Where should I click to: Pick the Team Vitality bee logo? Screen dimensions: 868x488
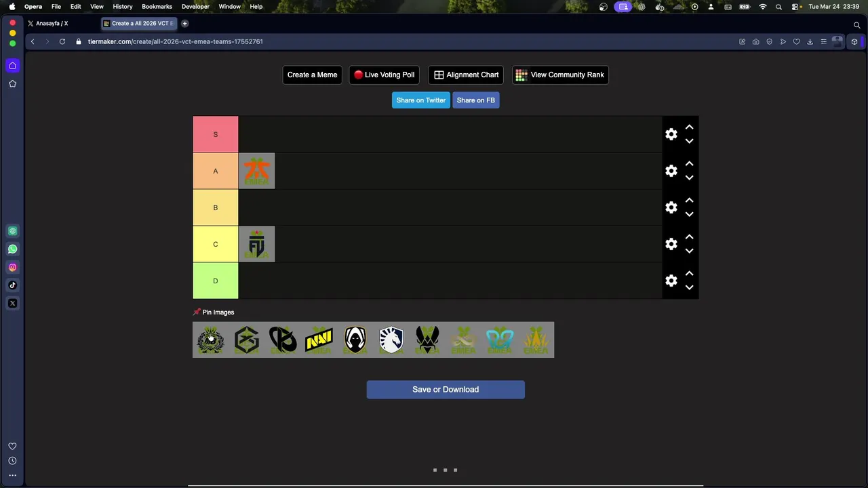(x=427, y=340)
